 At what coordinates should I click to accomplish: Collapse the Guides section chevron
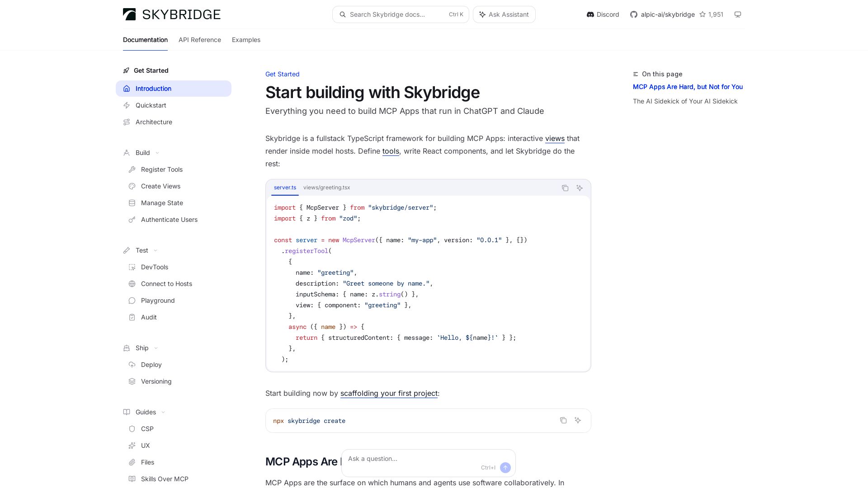[x=163, y=412]
